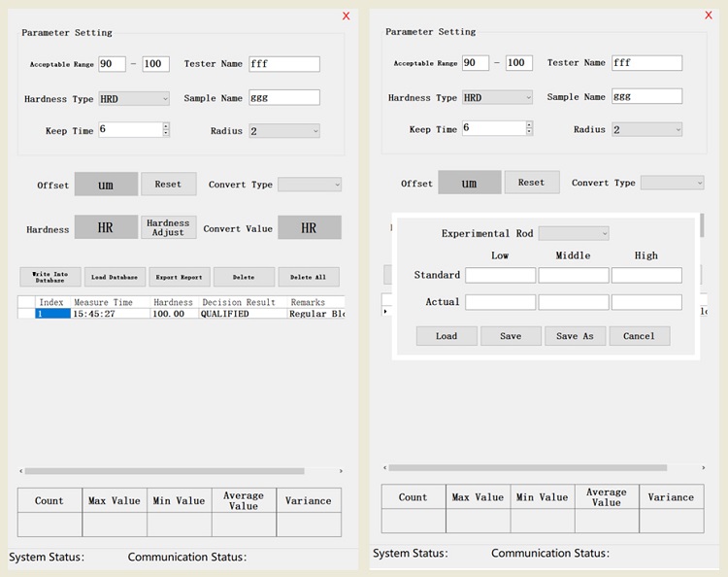Adjust Keep Time spinner in left window
The width and height of the screenshot is (728, 577).
pyautogui.click(x=166, y=129)
